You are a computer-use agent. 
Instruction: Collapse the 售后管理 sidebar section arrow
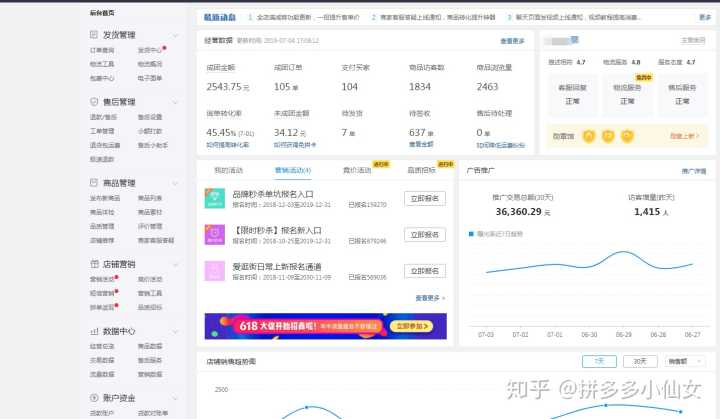click(176, 101)
